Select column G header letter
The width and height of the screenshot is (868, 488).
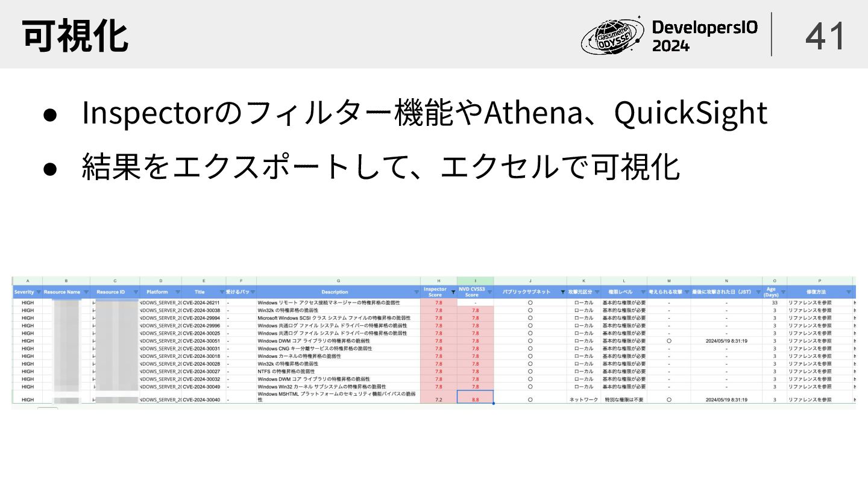338,281
